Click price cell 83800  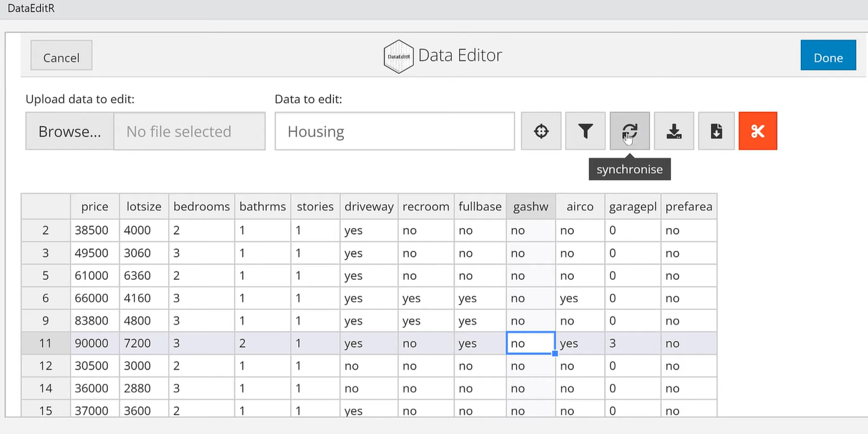point(95,321)
